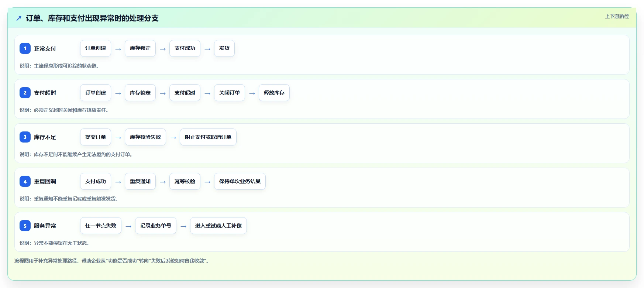Select number badge 4 for 重复回调
The image size is (644, 288).
click(25, 181)
